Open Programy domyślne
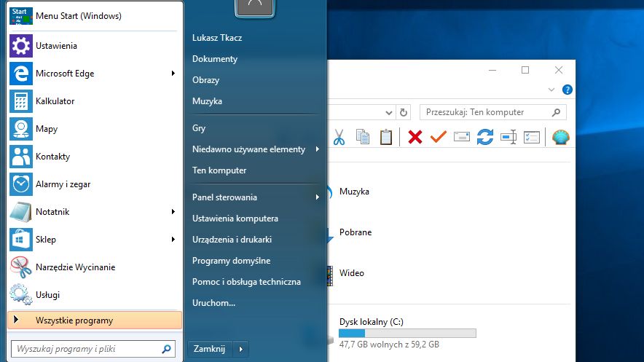This screenshot has height=362, width=644. pyautogui.click(x=231, y=261)
